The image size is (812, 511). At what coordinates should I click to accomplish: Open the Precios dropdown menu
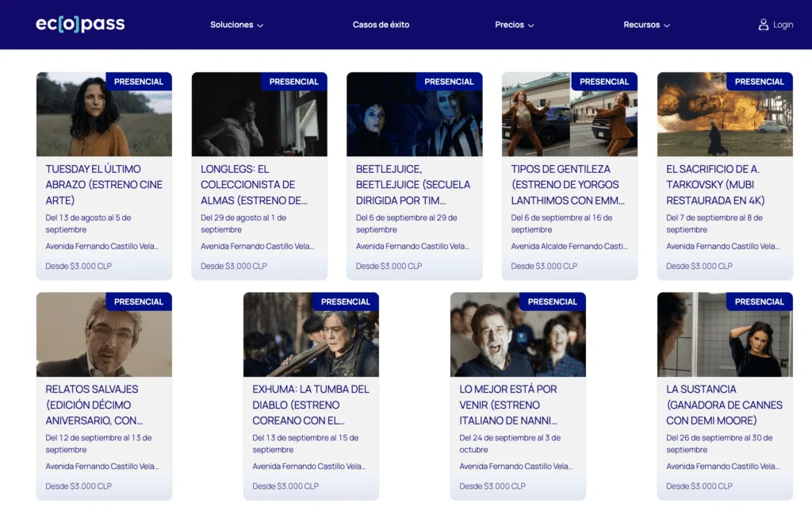[x=515, y=25]
